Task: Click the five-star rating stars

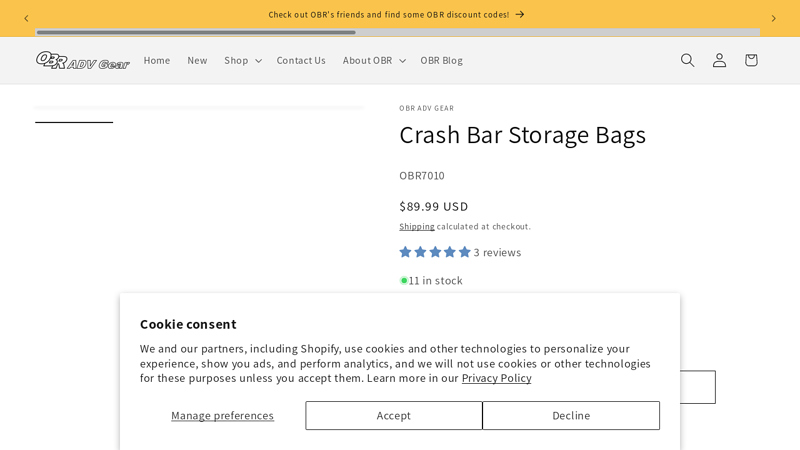Action: point(435,252)
